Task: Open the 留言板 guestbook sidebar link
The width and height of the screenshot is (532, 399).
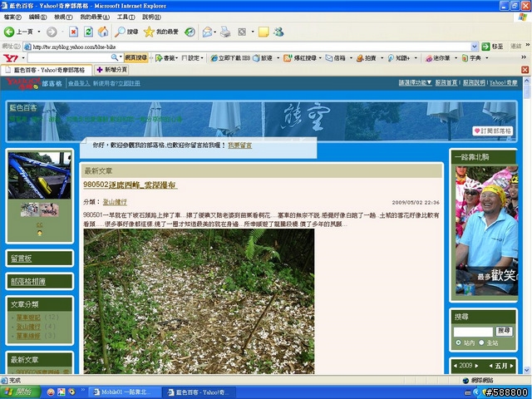Action: [x=21, y=259]
